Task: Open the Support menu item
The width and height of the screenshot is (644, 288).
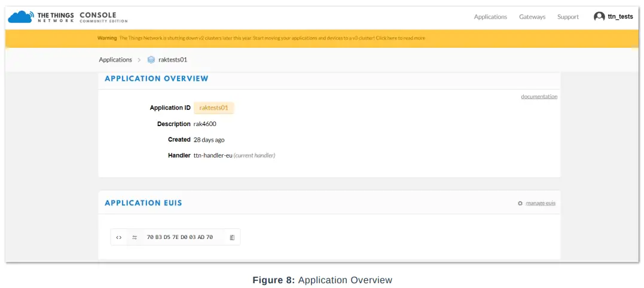Action: pos(568,17)
